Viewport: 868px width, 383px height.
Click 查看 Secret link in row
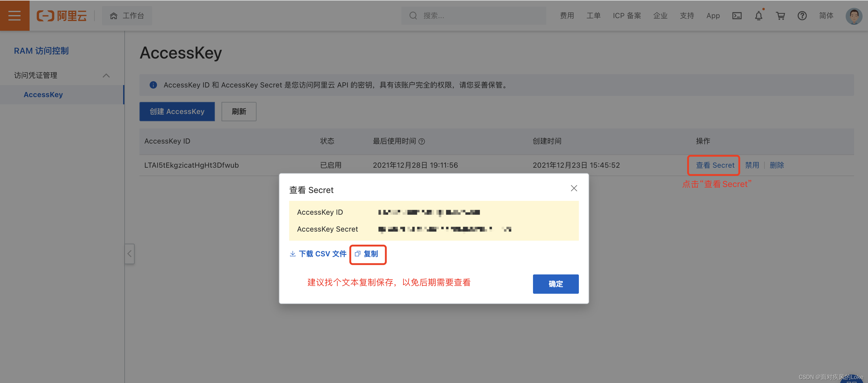[x=715, y=165]
